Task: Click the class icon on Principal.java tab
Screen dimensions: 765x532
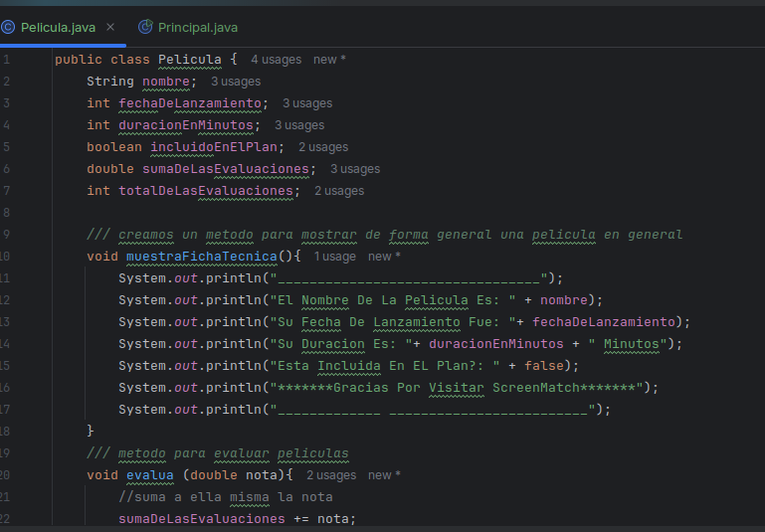Action: coord(145,28)
